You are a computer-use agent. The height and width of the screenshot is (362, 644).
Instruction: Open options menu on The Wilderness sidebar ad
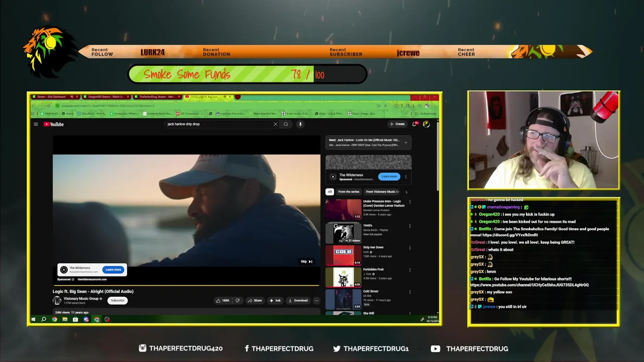[406, 176]
